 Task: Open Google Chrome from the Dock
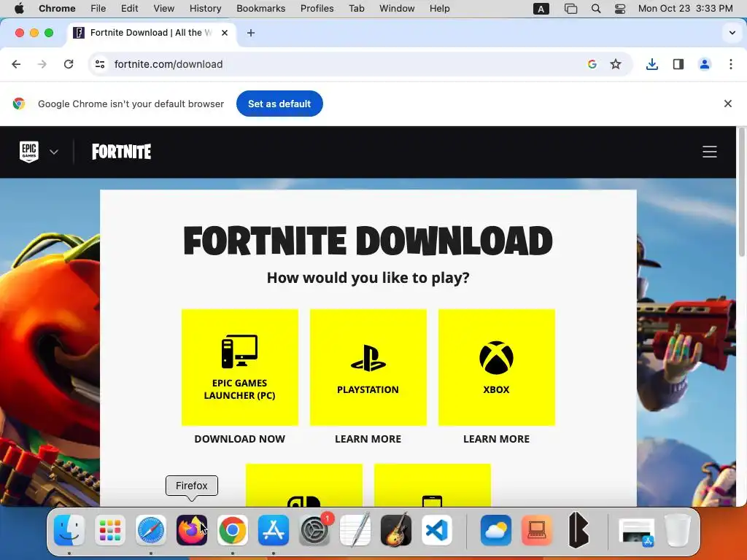233,530
